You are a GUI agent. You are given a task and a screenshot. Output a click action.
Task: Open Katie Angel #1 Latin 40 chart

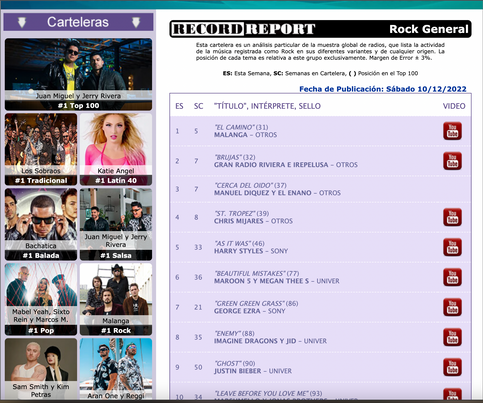click(x=116, y=149)
